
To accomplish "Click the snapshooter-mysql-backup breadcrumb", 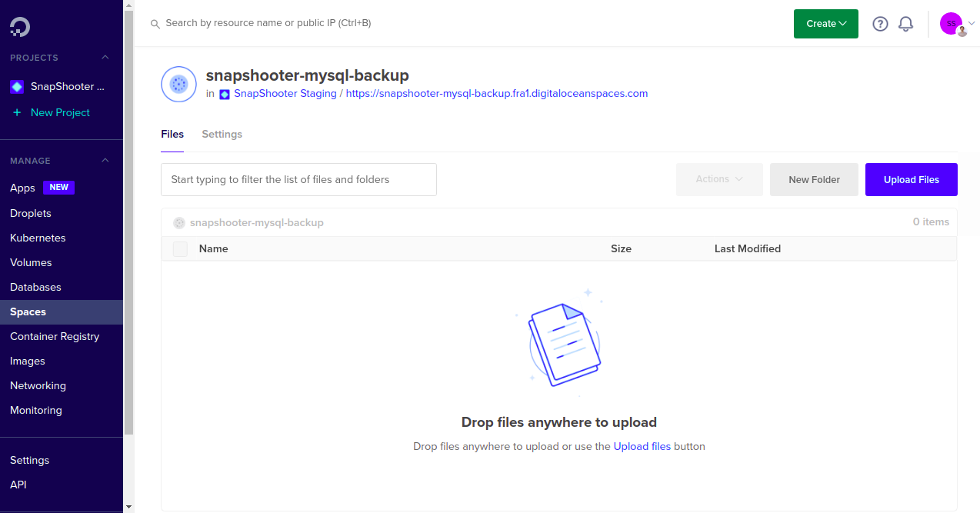I will click(x=257, y=222).
